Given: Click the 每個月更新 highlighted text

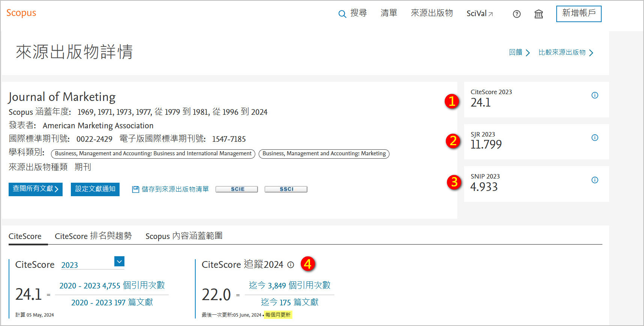Looking at the screenshot, I should click(x=278, y=315).
